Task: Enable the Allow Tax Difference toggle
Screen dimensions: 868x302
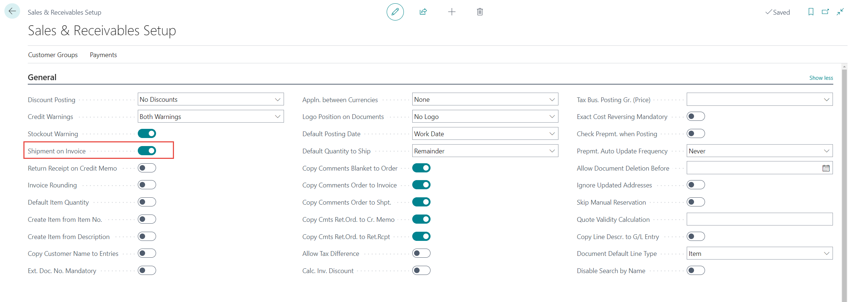Action: [421, 253]
